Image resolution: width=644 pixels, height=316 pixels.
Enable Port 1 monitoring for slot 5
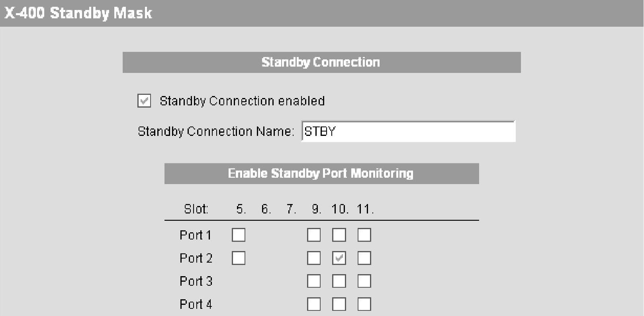239,235
